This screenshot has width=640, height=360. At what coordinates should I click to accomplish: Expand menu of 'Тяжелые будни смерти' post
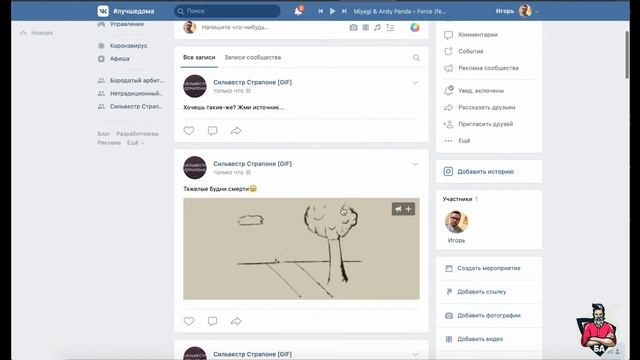(x=415, y=164)
